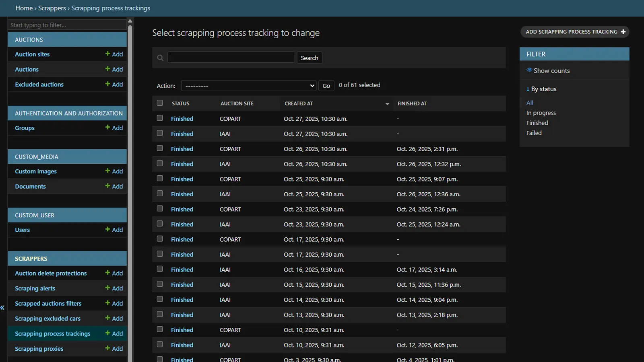Screen dimensions: 644x362
Task: Collapse the sidebar using the chevron icon
Action: pos(3,308)
